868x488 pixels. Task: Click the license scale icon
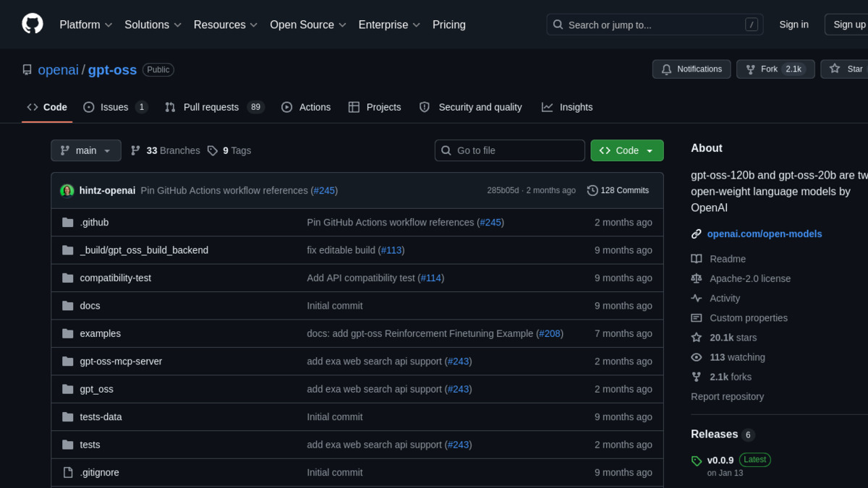697,278
